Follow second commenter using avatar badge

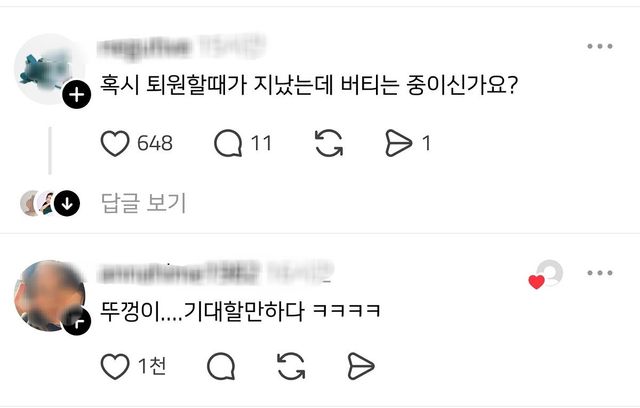click(x=77, y=322)
